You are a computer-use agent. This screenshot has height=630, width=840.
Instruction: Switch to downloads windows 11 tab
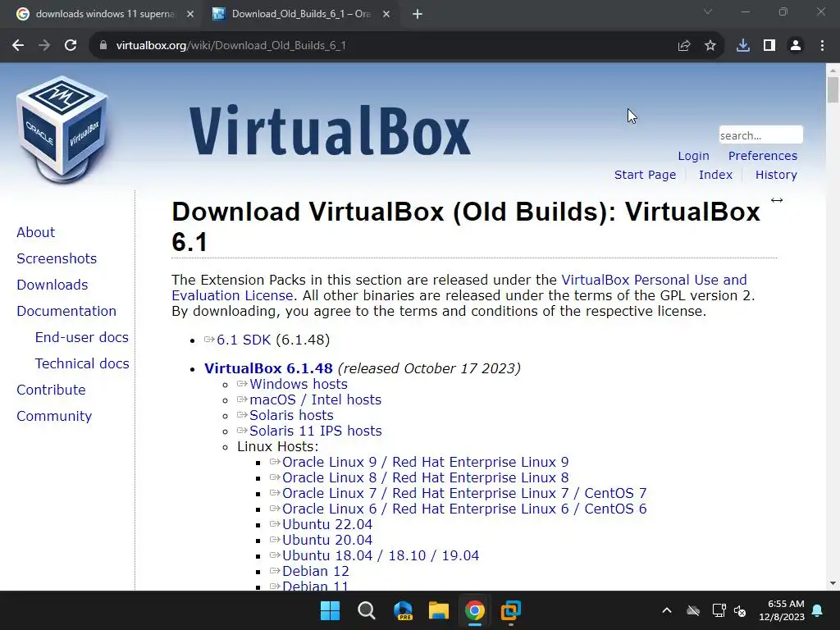click(105, 15)
